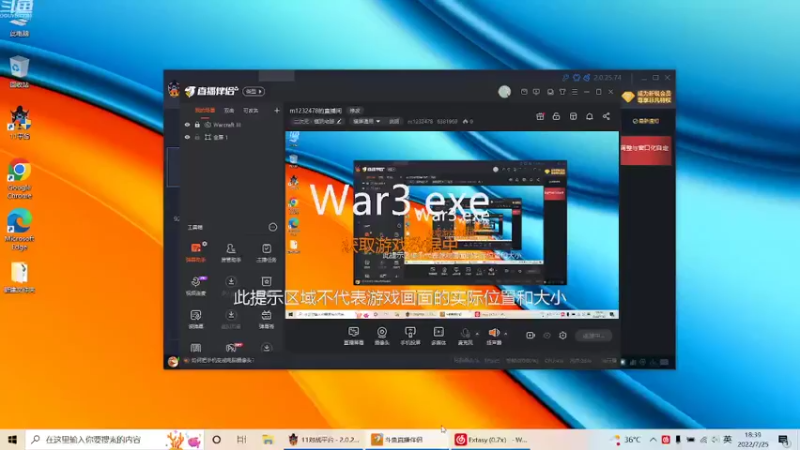Image resolution: width=800 pixels, height=450 pixels.
Task: Add a 手机投屏 phone mirroring source
Action: [410, 336]
